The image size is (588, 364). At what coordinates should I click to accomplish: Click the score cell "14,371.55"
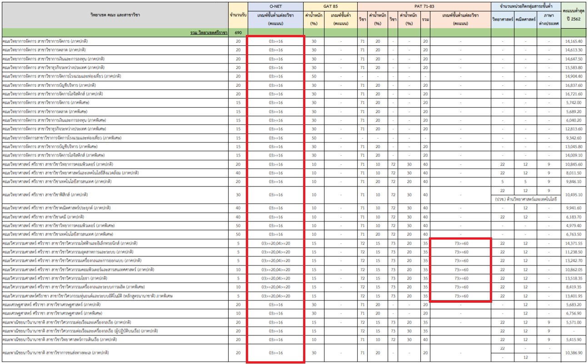(573, 243)
